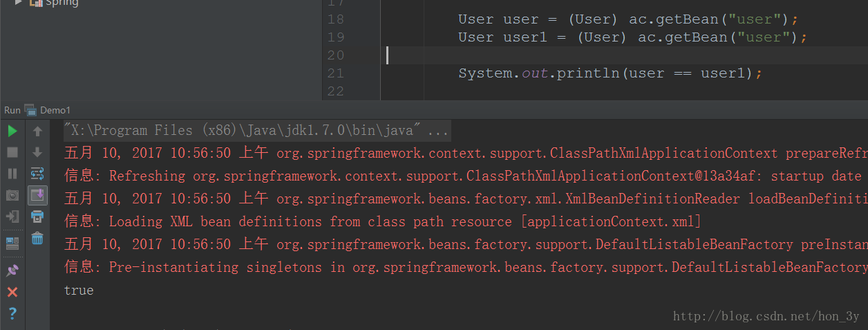868x330 pixels.
Task: Click the Print console output icon
Action: click(x=37, y=217)
